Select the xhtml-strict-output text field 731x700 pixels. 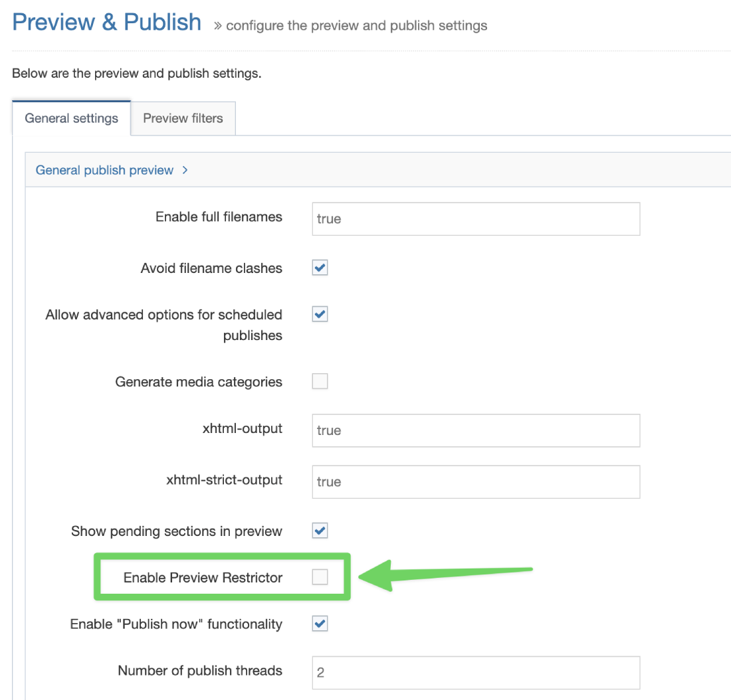[x=475, y=481]
